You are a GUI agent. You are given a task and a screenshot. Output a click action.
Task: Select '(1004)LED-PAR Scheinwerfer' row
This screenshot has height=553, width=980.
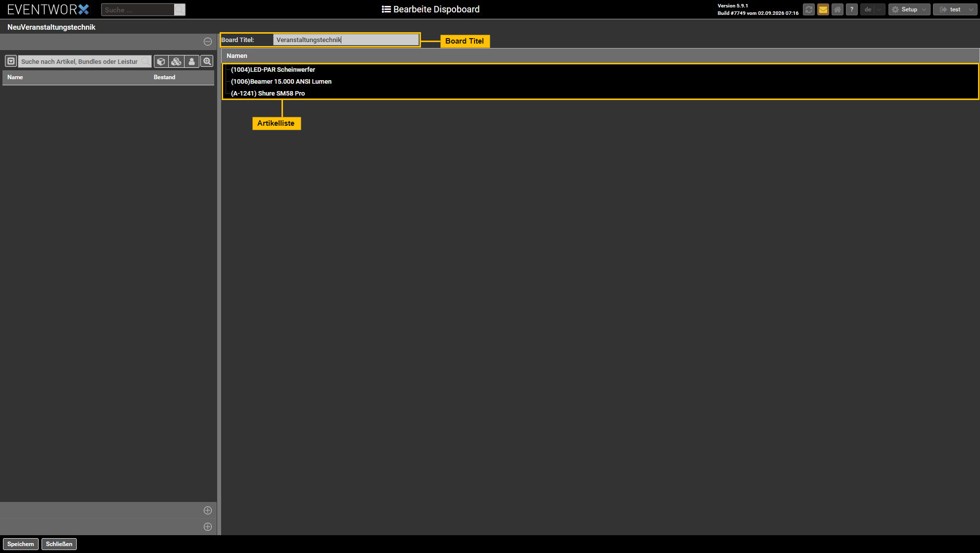(x=600, y=70)
